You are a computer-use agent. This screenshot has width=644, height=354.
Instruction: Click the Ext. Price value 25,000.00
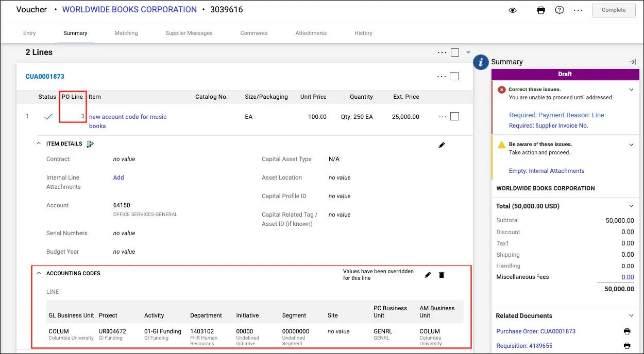[405, 117]
